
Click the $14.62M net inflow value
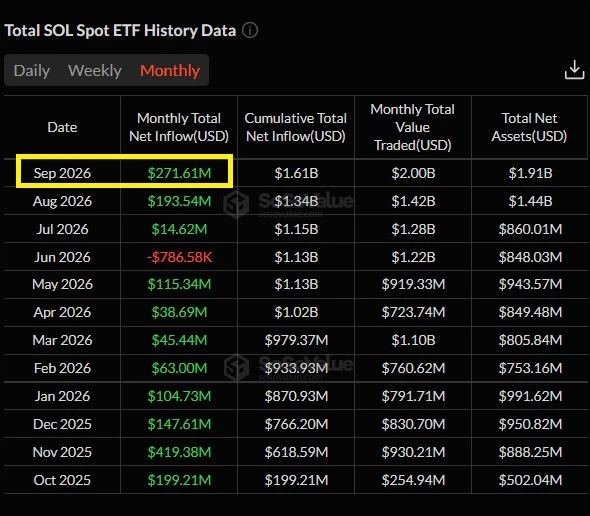tap(179, 229)
